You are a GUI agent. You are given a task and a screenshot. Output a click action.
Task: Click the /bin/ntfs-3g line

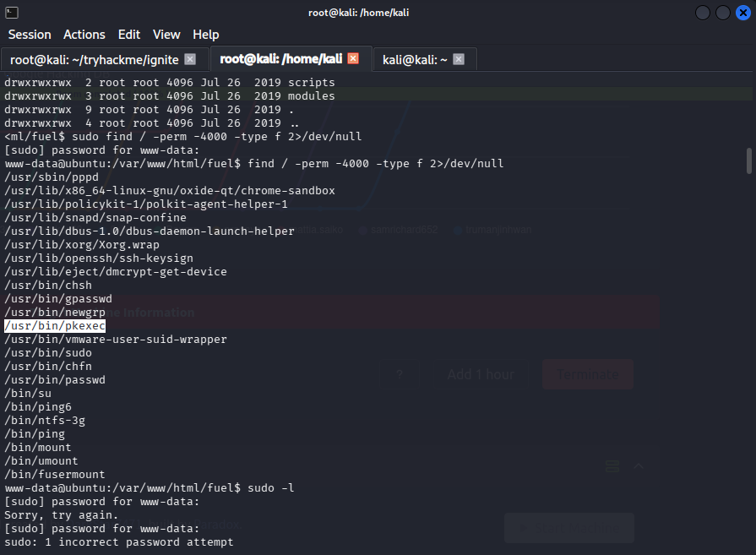(x=45, y=421)
